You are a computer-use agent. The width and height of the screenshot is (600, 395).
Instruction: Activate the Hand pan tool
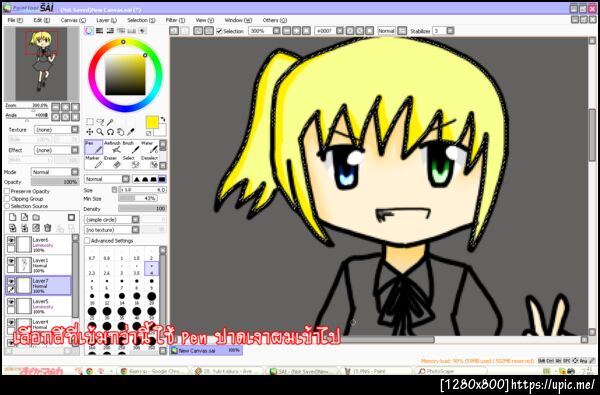click(121, 132)
